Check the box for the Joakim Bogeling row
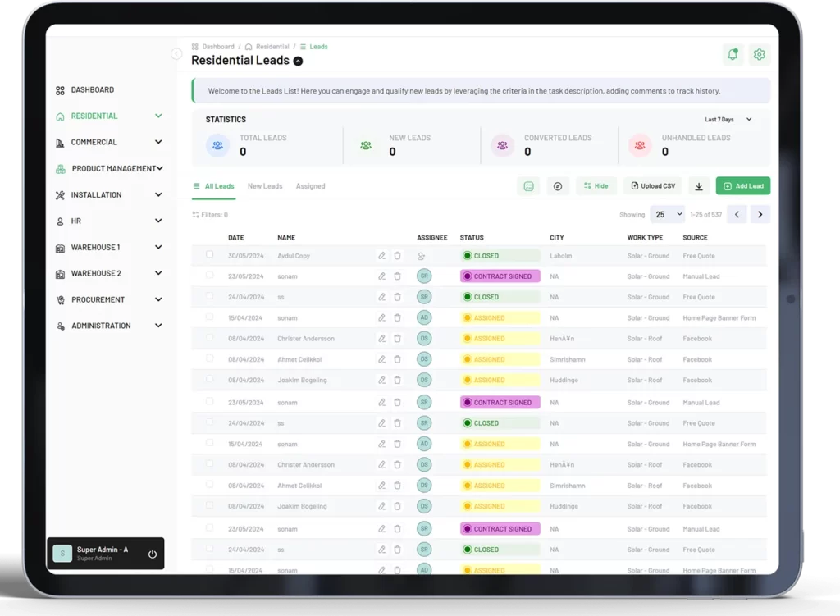 point(209,379)
